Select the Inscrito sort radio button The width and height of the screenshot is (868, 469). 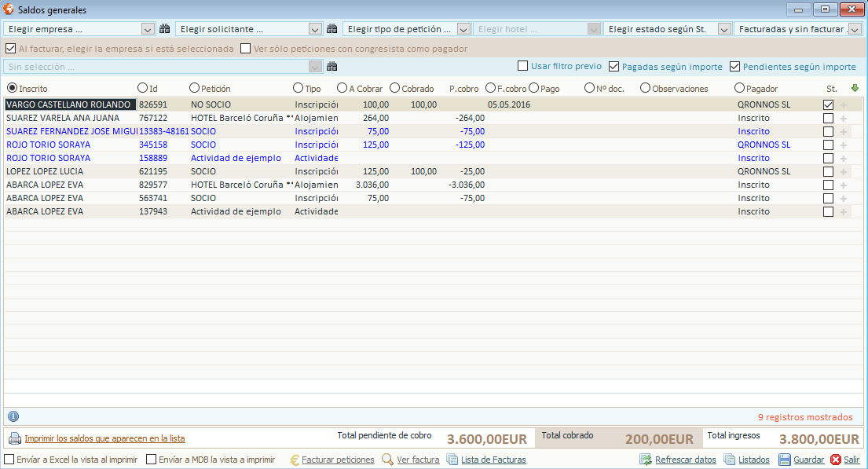point(12,88)
